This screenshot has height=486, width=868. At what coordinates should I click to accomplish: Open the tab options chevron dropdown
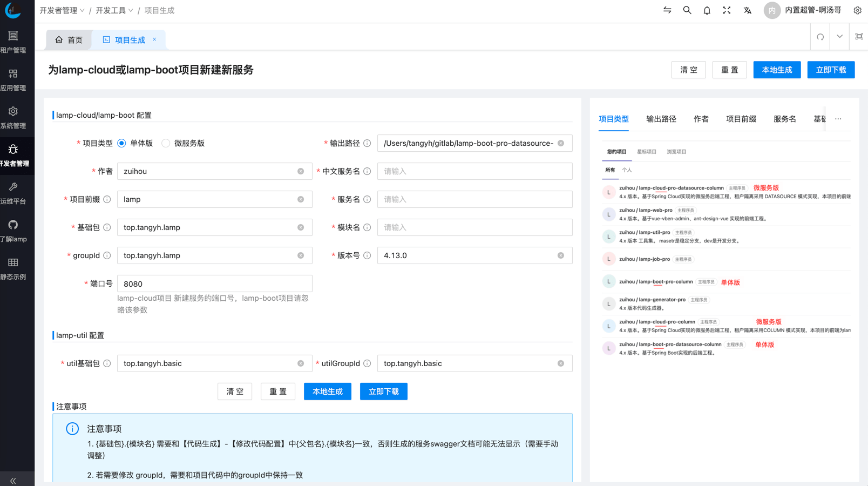click(839, 37)
